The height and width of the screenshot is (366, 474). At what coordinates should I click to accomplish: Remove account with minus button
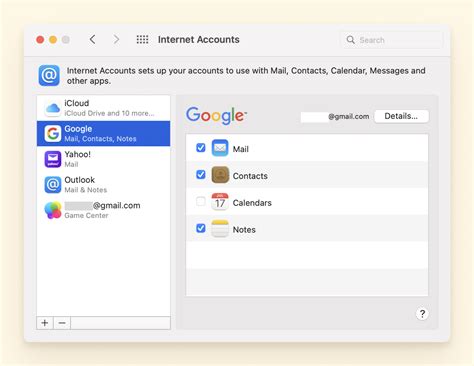pyautogui.click(x=62, y=323)
